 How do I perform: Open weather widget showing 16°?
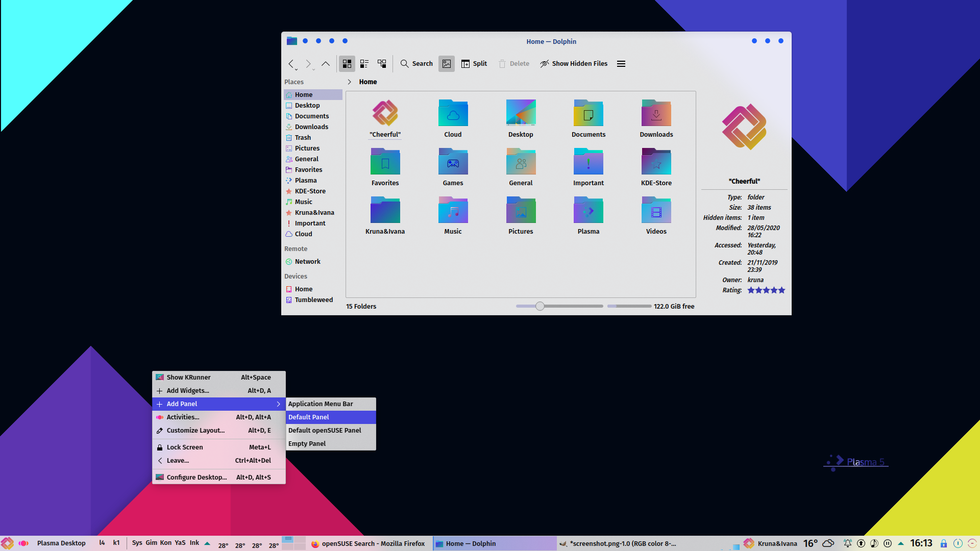(818, 543)
